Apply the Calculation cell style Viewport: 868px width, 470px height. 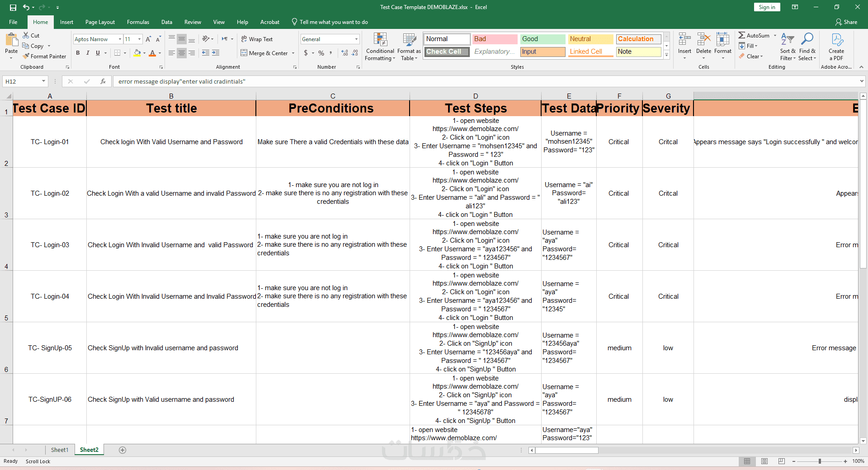pyautogui.click(x=638, y=39)
